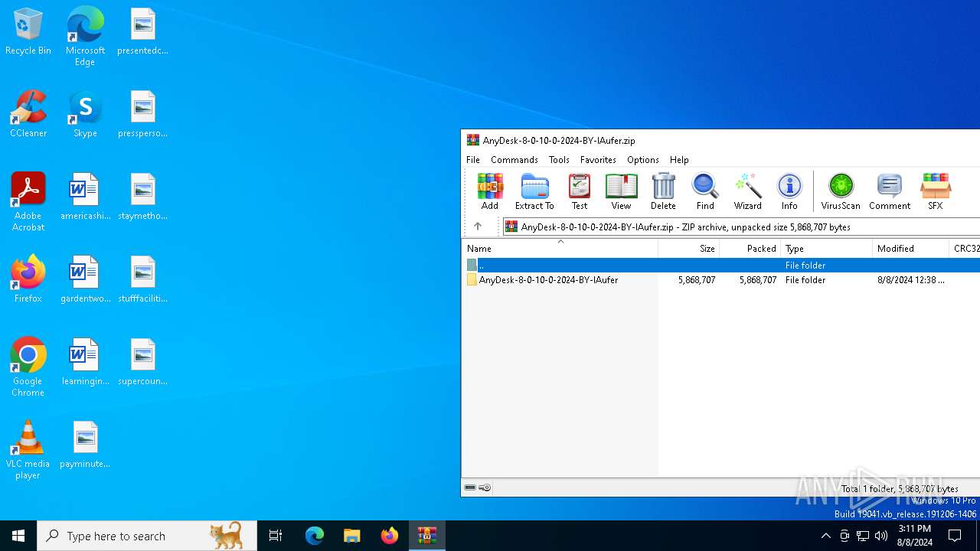Open the Favorites menu
The width and height of the screenshot is (980, 551).
598,160
